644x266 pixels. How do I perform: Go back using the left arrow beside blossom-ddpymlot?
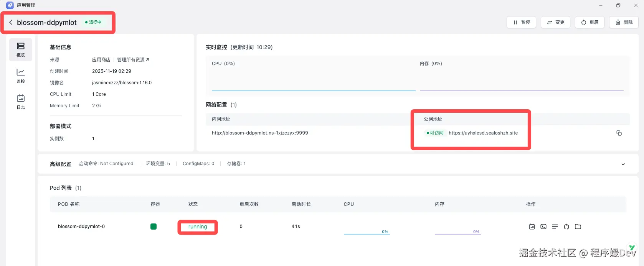point(11,22)
